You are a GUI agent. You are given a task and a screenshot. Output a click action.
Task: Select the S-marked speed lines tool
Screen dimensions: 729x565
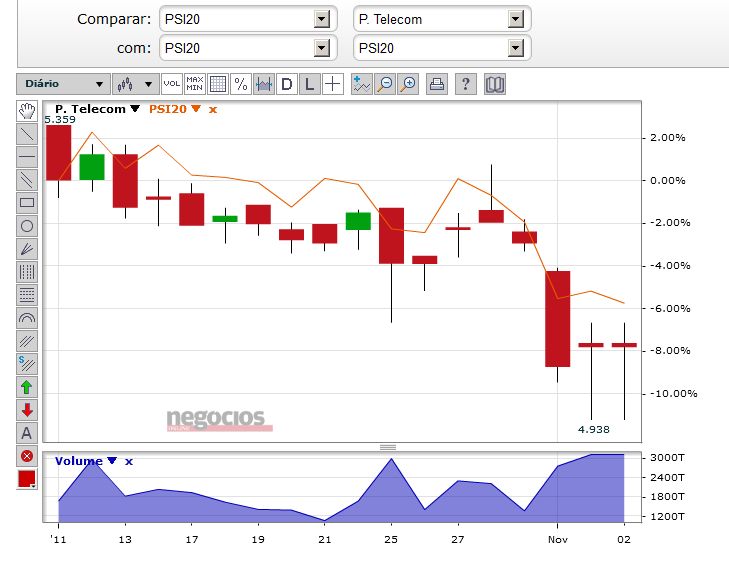click(x=27, y=364)
